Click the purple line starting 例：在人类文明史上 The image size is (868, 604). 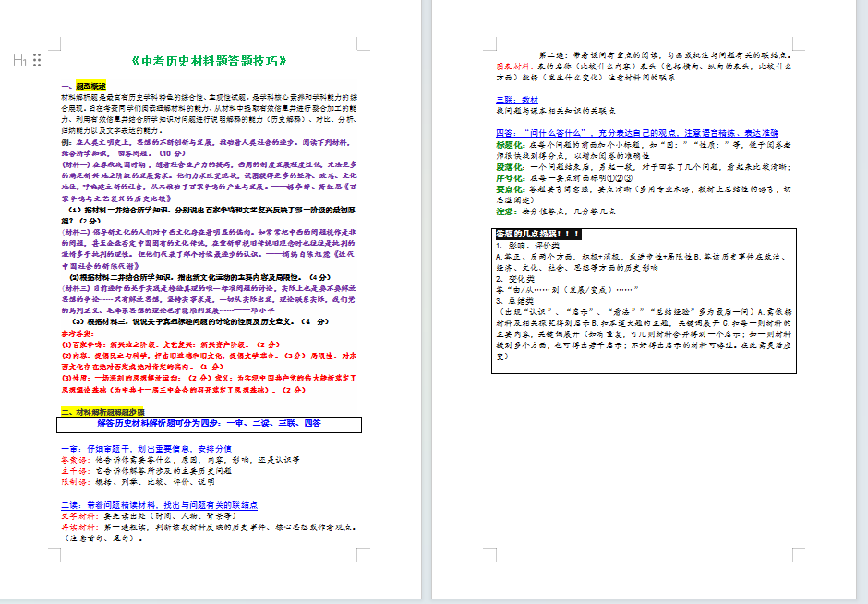pyautogui.click(x=209, y=148)
